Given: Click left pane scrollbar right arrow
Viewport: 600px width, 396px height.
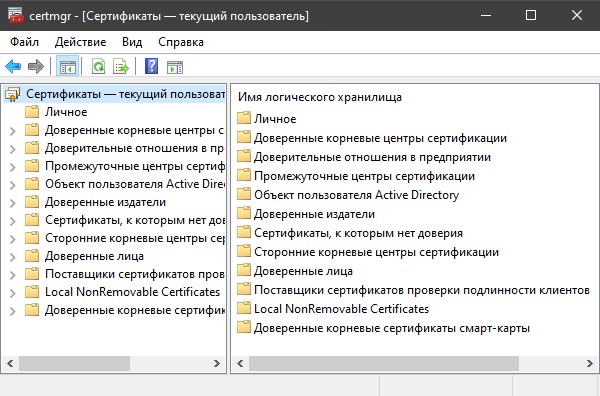Looking at the screenshot, I should coord(217,363).
